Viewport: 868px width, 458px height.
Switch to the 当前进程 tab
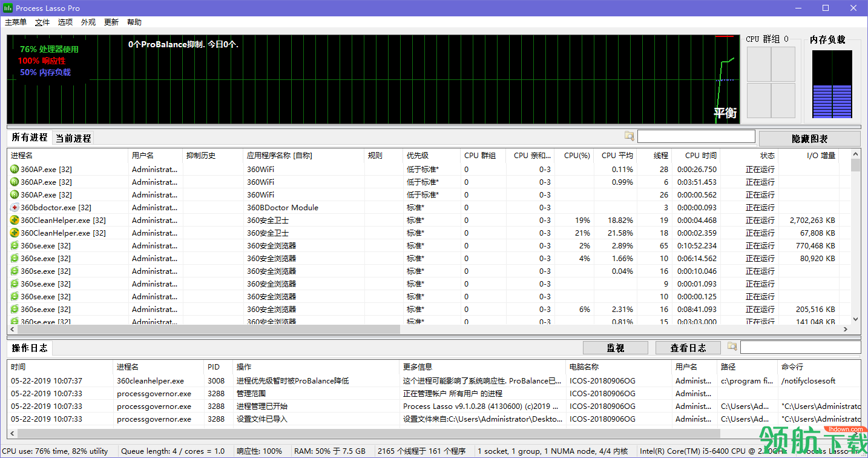[73, 138]
